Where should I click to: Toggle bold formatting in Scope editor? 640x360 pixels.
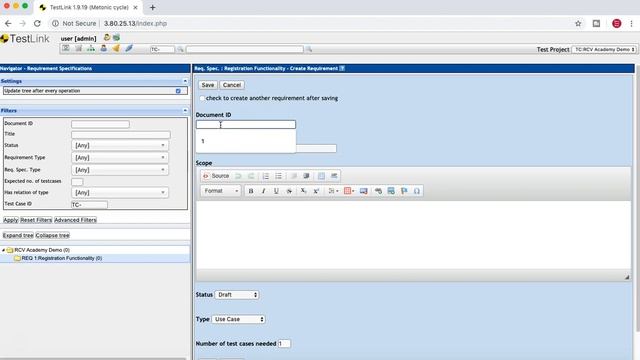coord(251,191)
